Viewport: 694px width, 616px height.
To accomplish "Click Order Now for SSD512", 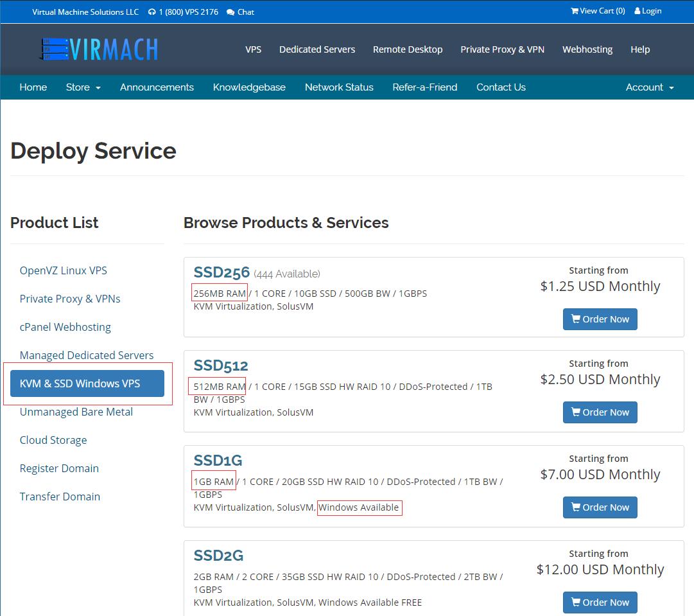I will (600, 412).
